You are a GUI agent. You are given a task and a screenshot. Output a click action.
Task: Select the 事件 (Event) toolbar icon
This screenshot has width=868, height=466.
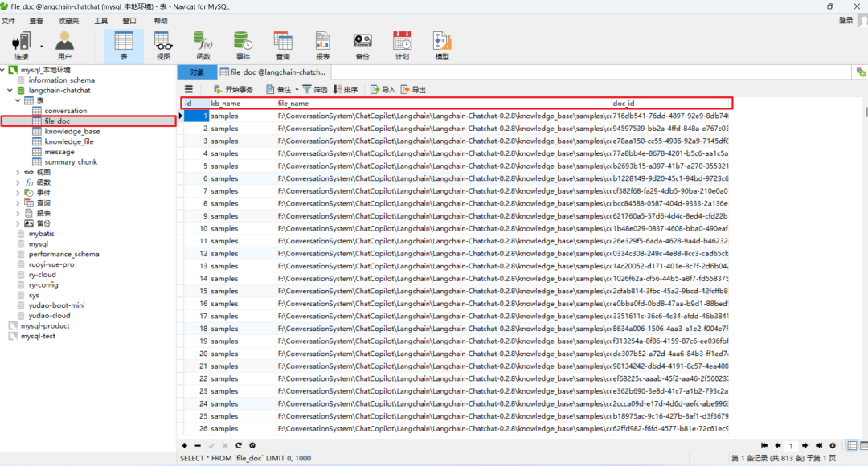tap(243, 46)
